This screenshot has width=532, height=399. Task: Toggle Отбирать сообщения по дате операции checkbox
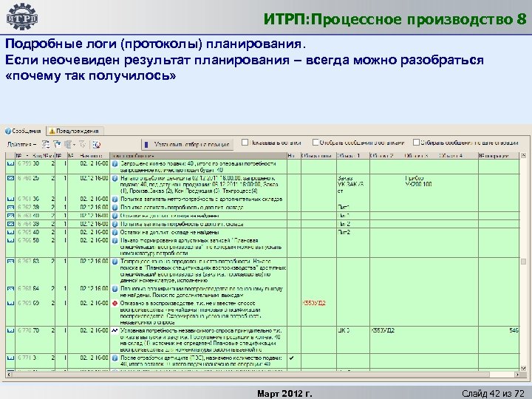[416, 142]
